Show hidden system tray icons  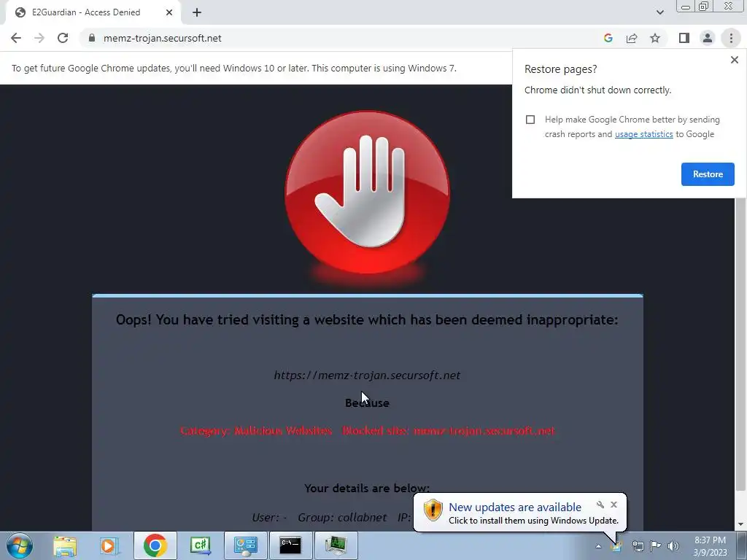[x=598, y=546]
